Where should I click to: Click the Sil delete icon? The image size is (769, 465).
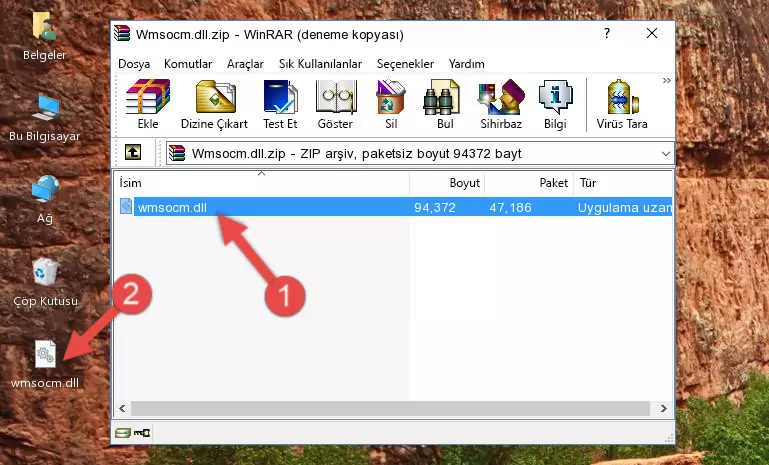pos(391,104)
